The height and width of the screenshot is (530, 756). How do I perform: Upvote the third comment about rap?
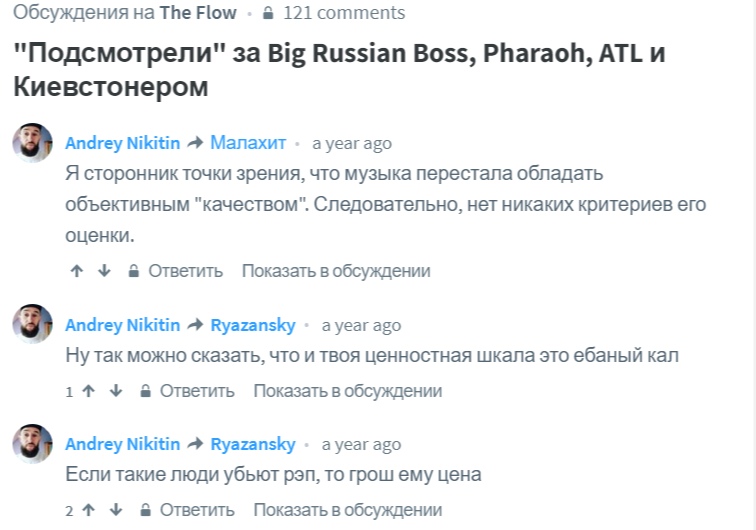pyautogui.click(x=89, y=510)
